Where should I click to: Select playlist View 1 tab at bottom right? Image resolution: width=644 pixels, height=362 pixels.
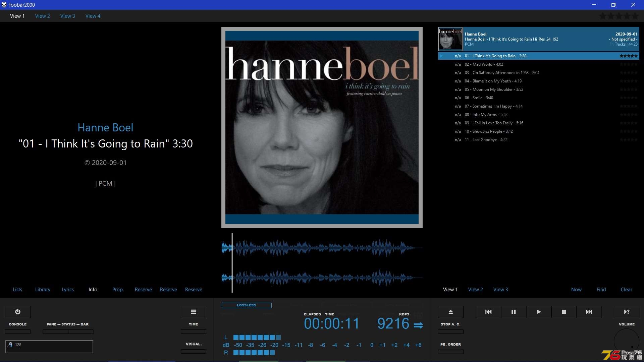pos(450,289)
